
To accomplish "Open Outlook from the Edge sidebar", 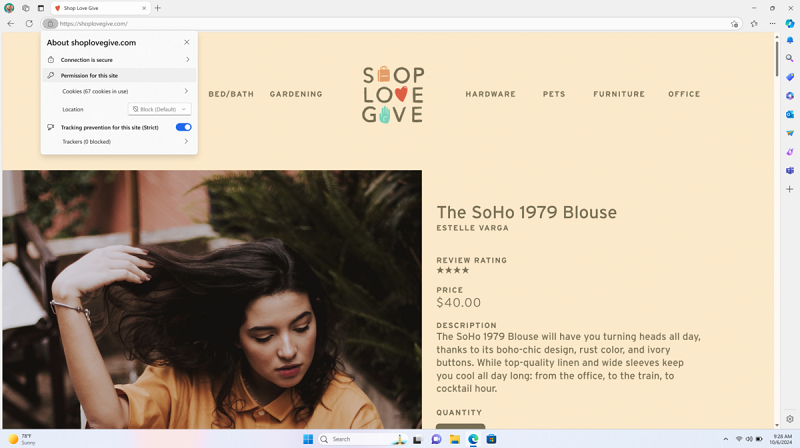I will [790, 114].
